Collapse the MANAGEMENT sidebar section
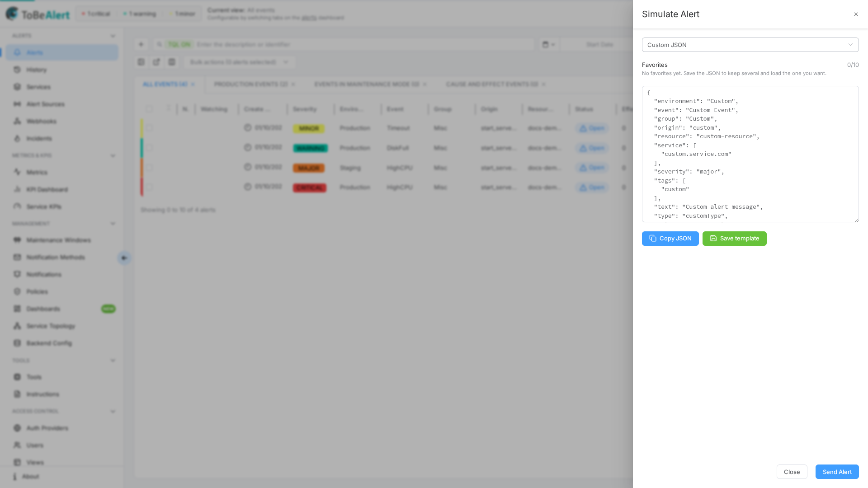The width and height of the screenshot is (868, 488). tap(113, 224)
